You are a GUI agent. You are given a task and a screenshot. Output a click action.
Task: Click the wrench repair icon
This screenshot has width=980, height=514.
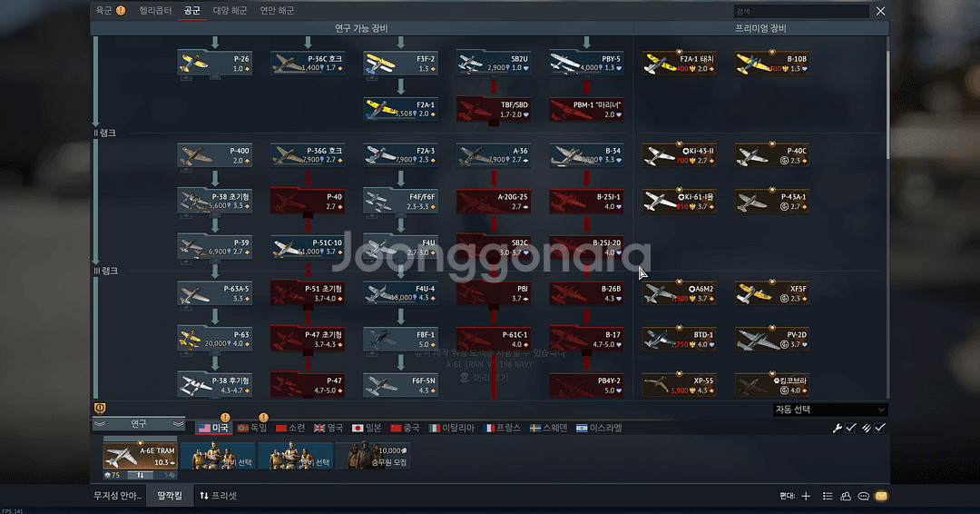coord(837,428)
